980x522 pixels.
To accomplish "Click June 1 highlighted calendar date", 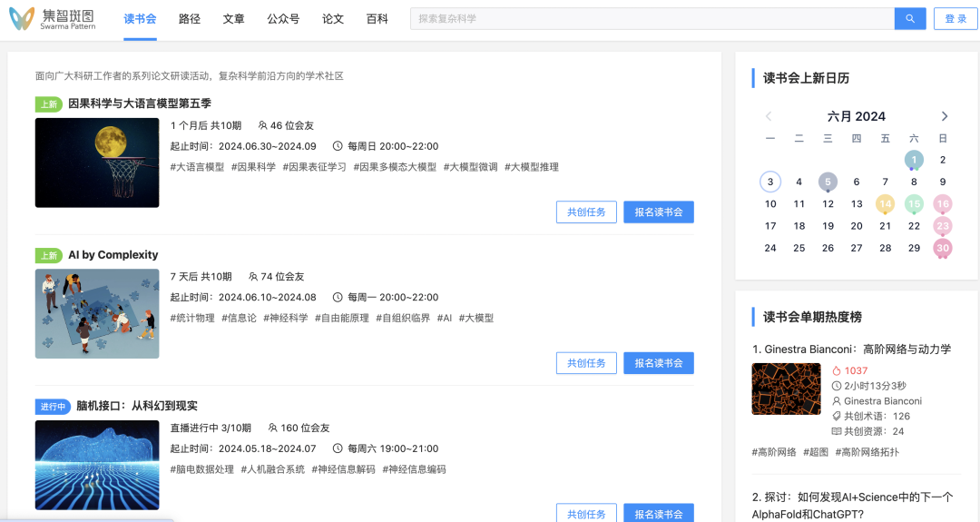I will click(914, 160).
